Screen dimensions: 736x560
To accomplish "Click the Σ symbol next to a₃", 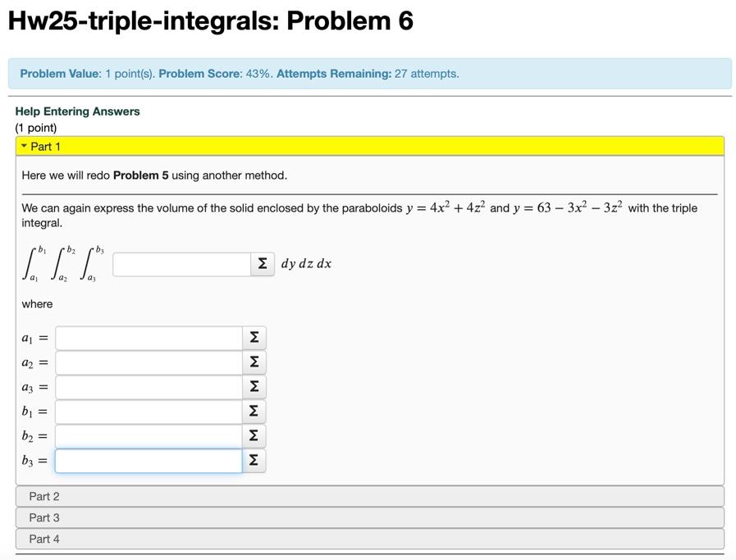I will [254, 386].
